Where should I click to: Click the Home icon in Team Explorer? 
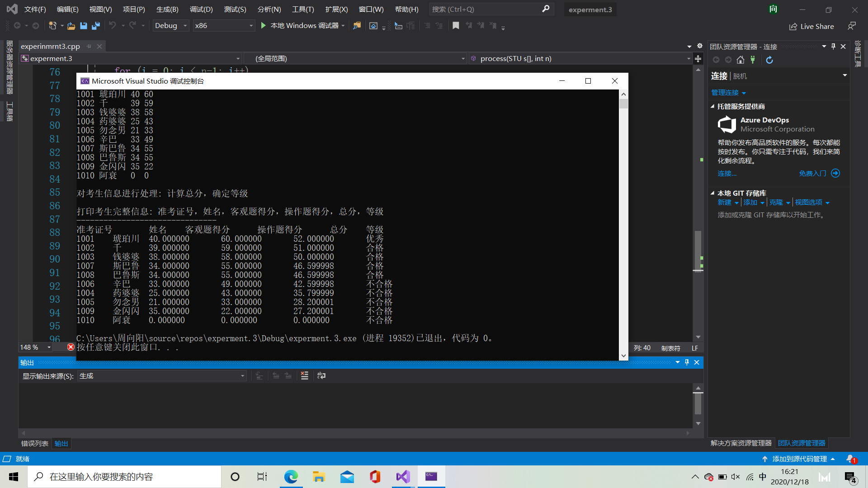[740, 60]
